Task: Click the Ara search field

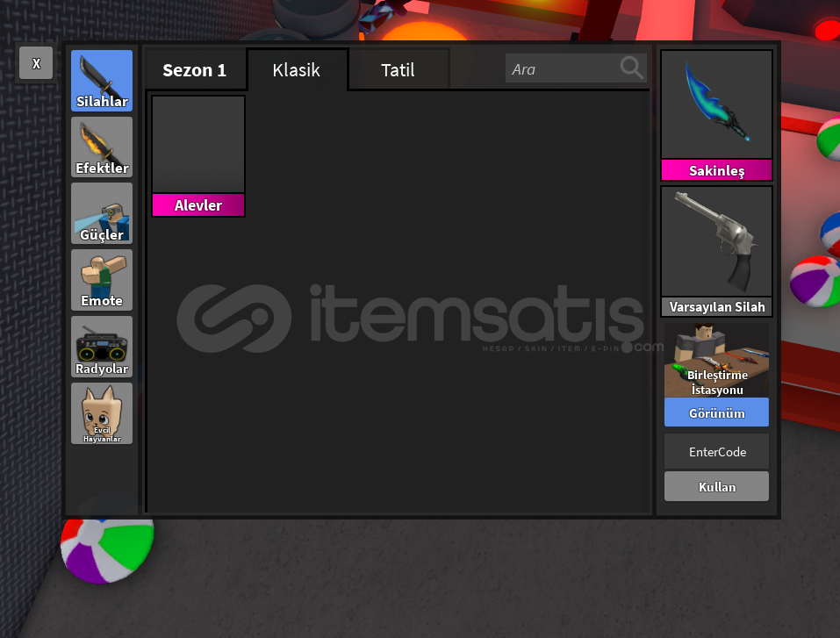Action: click(576, 68)
